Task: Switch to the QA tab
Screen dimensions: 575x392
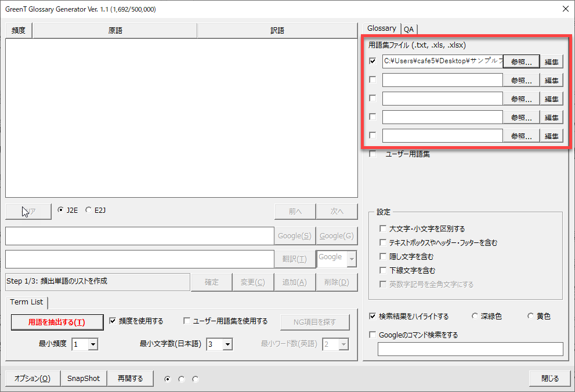Action: click(409, 29)
